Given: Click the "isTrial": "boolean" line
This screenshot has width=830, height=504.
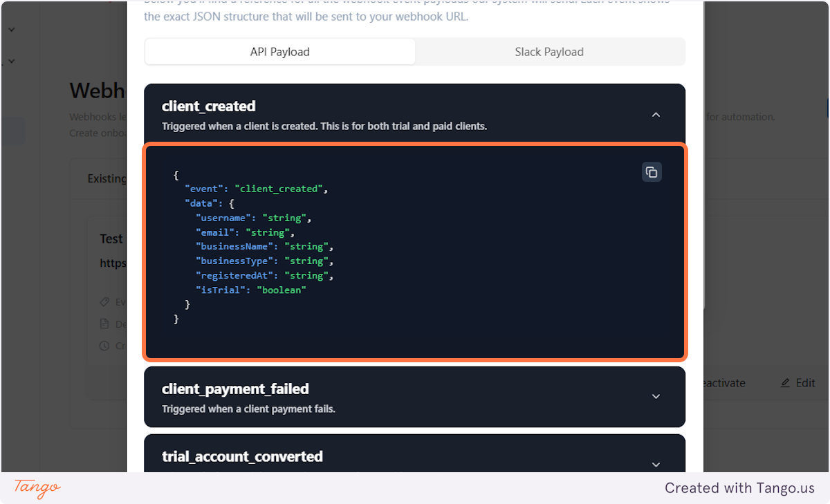Looking at the screenshot, I should tap(251, 290).
